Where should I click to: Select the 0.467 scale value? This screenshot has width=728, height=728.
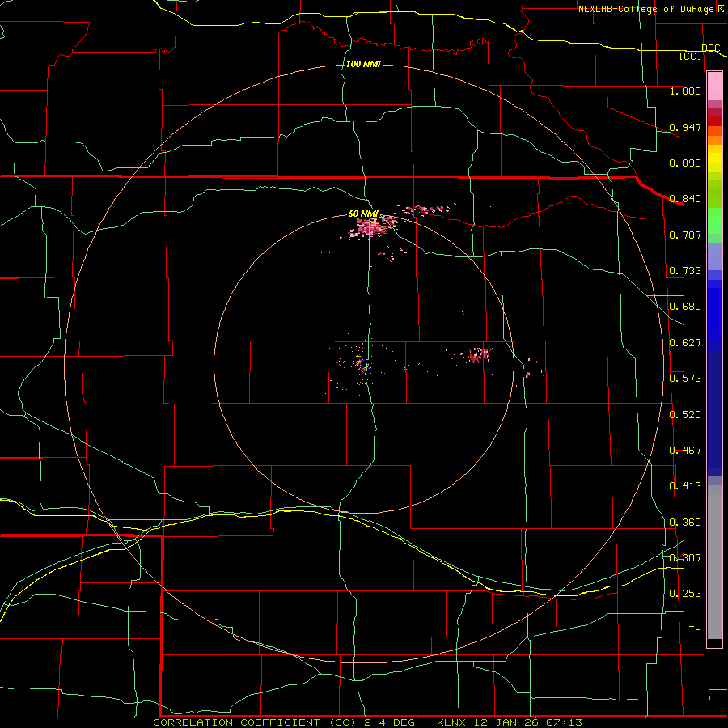coord(685,451)
